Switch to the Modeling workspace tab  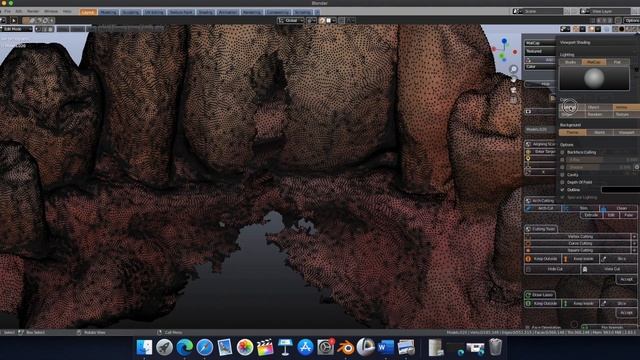(108, 12)
